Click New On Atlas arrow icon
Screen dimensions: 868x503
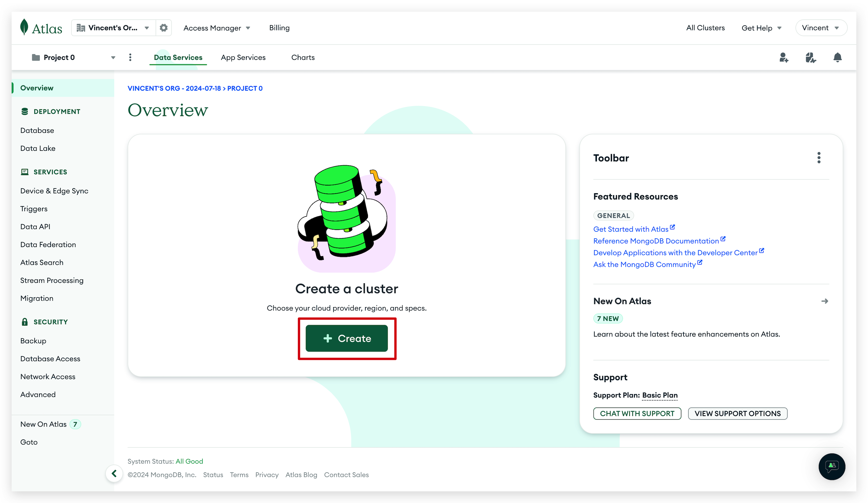[825, 301]
